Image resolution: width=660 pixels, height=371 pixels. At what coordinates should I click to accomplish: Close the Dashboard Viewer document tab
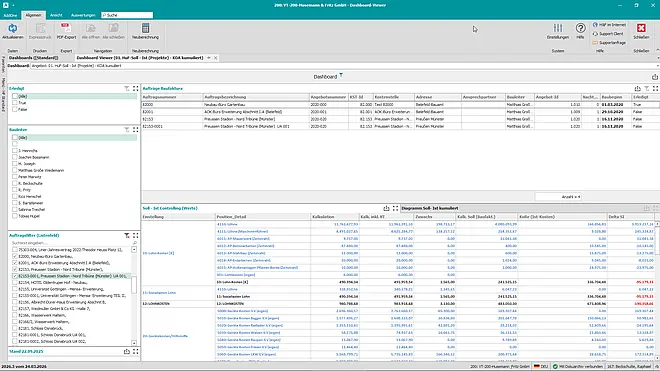tap(216, 58)
